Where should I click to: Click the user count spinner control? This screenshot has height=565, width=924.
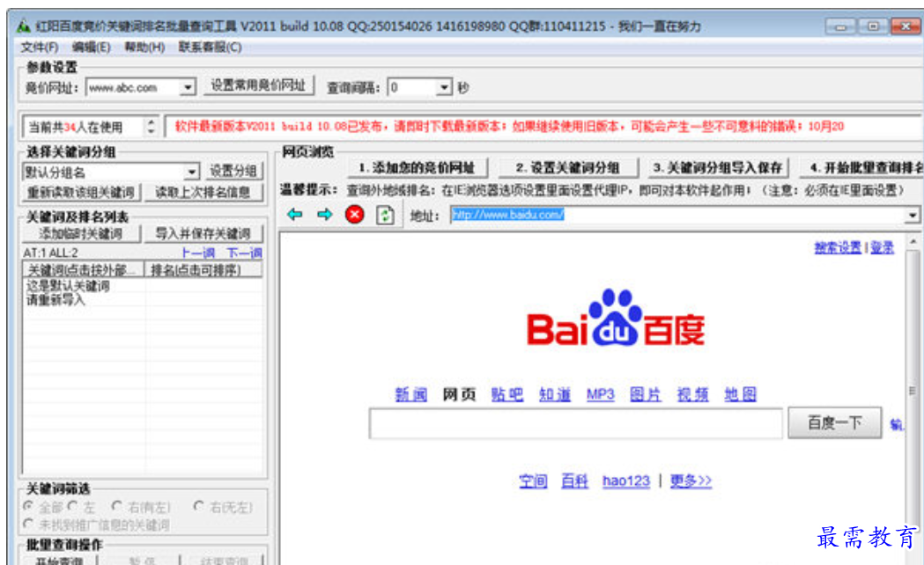[x=151, y=127]
